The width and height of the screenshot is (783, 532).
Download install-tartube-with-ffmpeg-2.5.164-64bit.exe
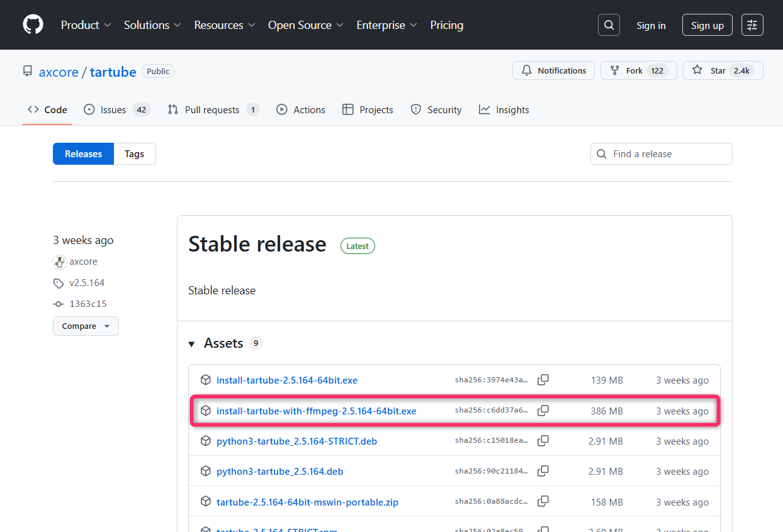(x=316, y=411)
